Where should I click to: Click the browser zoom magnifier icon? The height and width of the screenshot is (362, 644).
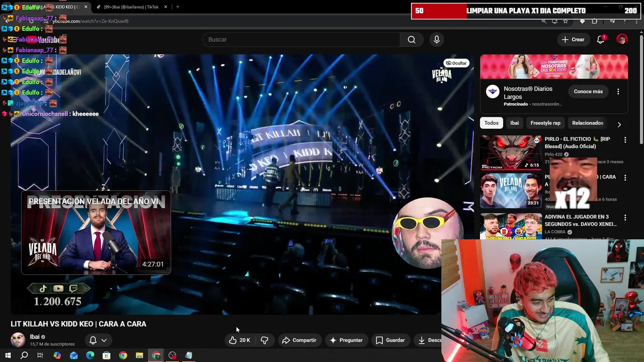[x=544, y=21]
